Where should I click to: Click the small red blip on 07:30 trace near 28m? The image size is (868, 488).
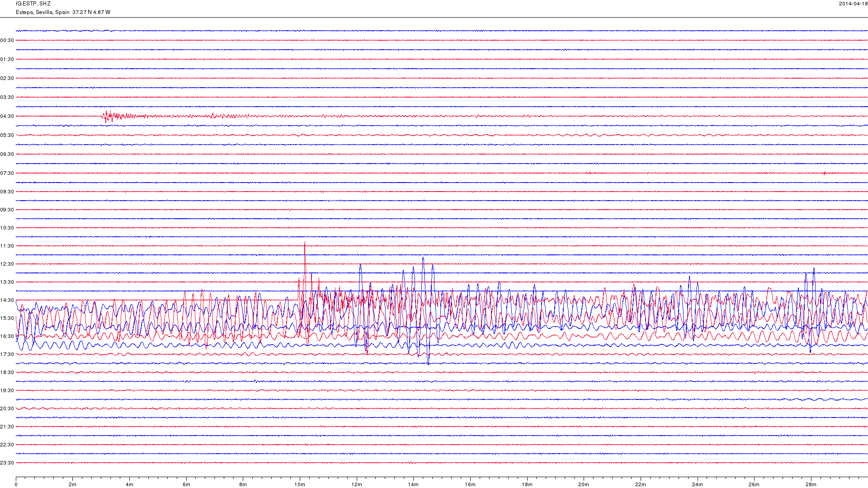(825, 173)
